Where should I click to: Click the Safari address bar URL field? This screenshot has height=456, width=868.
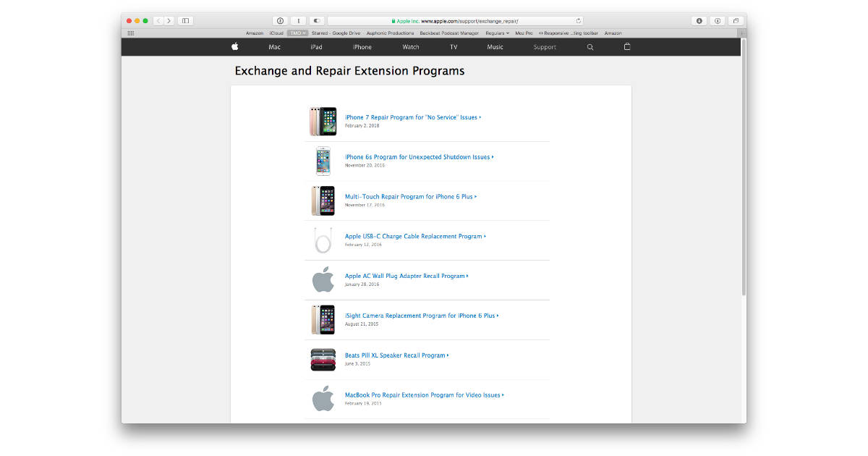[x=455, y=21]
